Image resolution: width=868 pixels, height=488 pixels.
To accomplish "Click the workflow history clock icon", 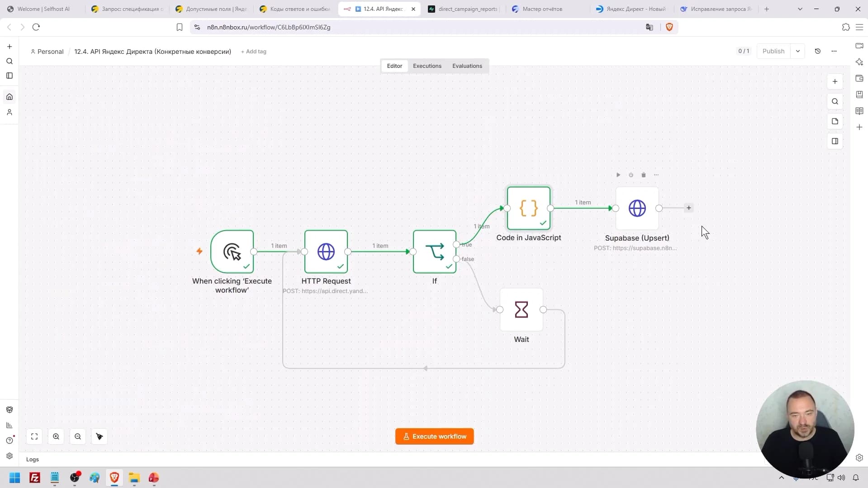I will click(817, 51).
